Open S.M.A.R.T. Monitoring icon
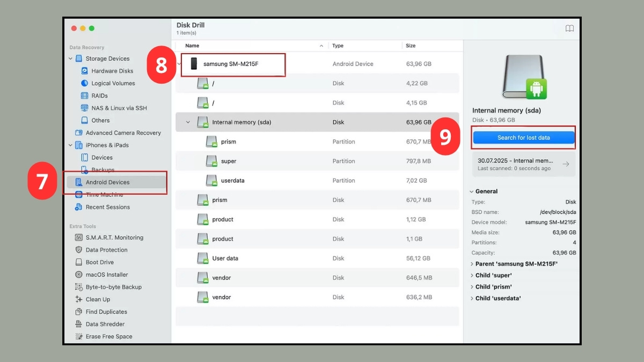Image resolution: width=644 pixels, height=362 pixels. 79,238
